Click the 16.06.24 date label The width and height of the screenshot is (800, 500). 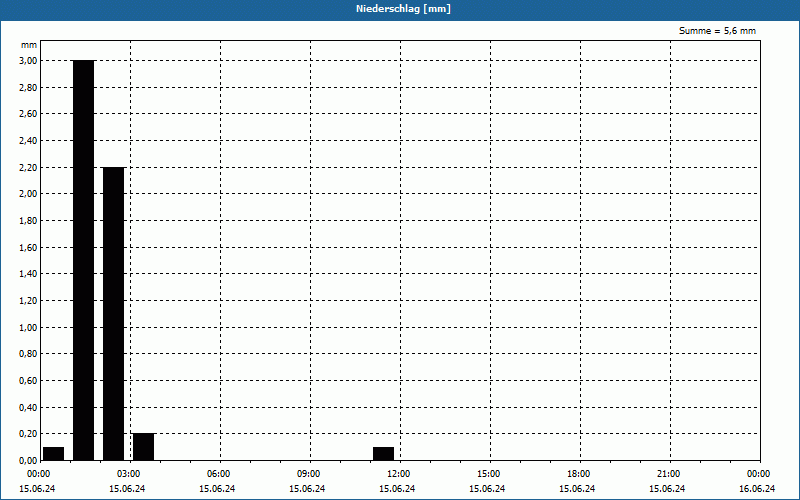tap(757, 489)
